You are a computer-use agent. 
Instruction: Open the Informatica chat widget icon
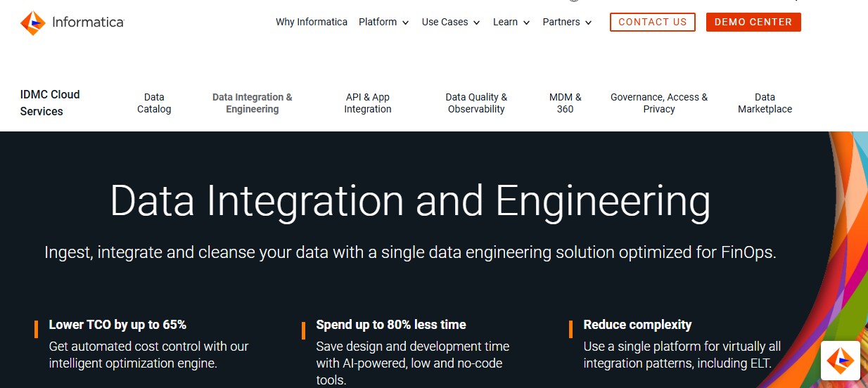(840, 361)
